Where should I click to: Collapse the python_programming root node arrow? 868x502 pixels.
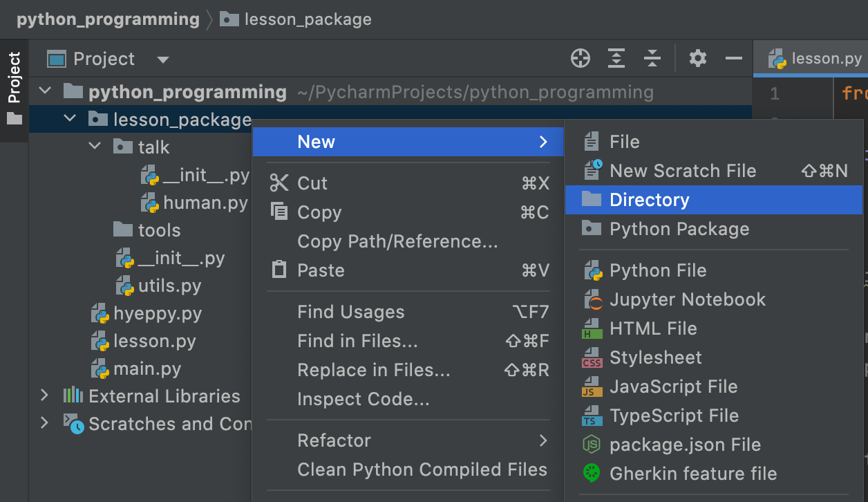coord(45,91)
